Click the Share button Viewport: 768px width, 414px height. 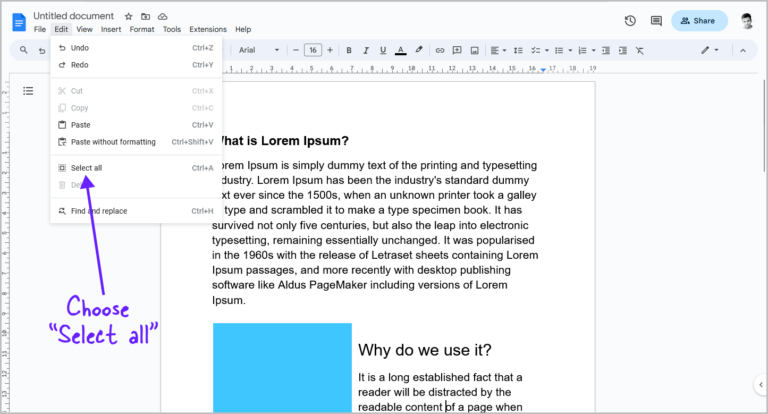tap(699, 21)
